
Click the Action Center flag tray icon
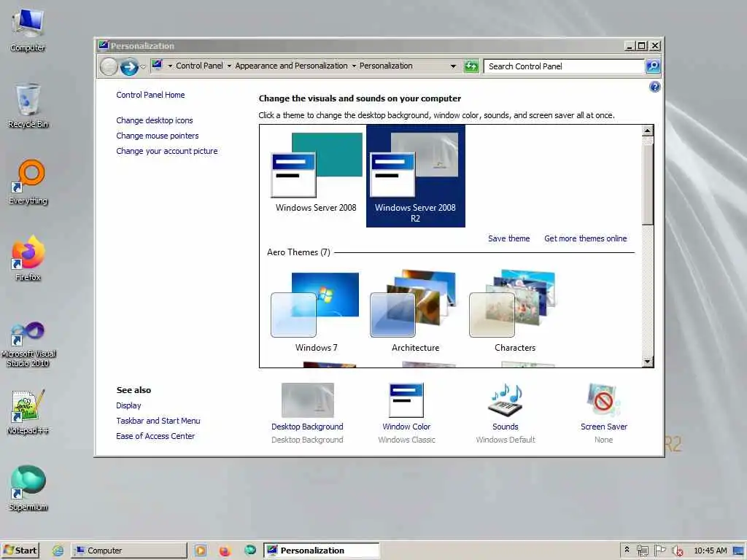[659, 551]
